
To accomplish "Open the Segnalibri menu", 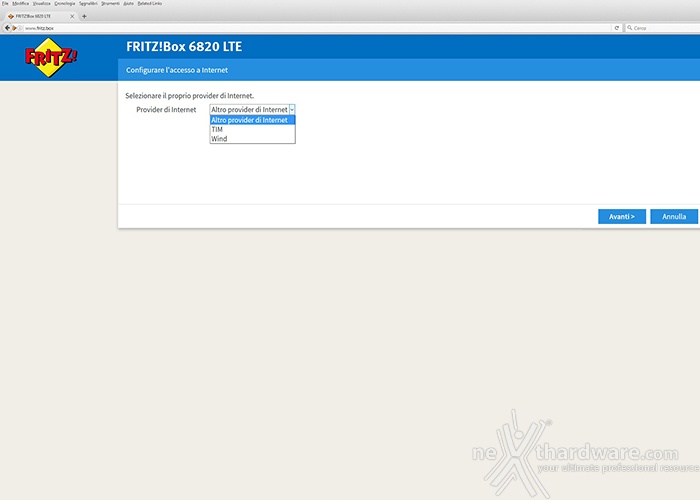I will click(x=88, y=4).
